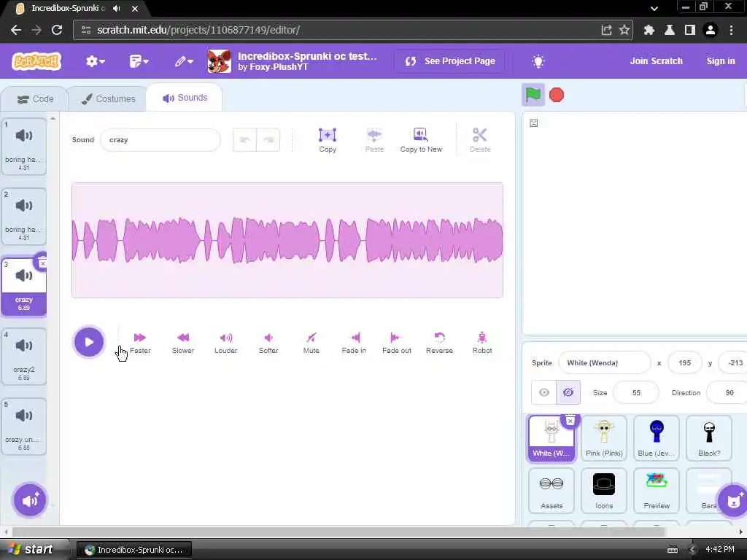Select the Preview sprite

pos(657,490)
